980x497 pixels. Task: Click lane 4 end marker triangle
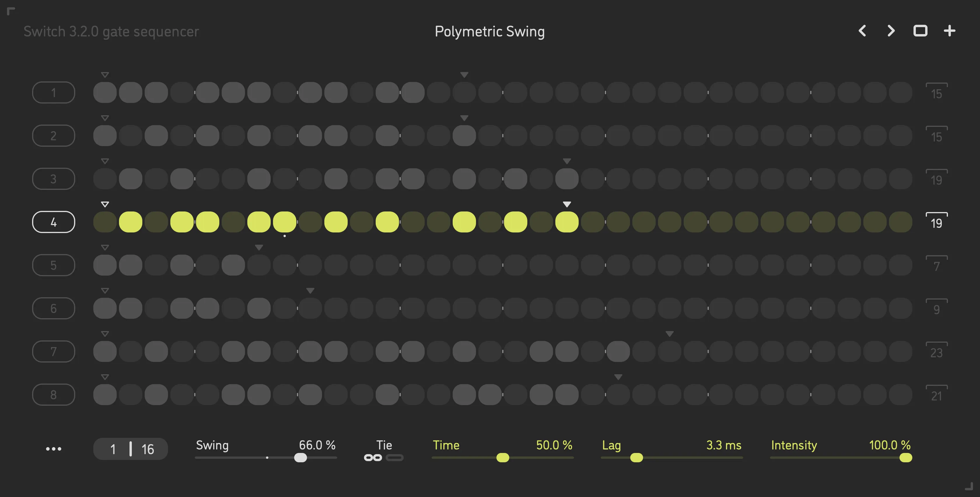coord(567,204)
